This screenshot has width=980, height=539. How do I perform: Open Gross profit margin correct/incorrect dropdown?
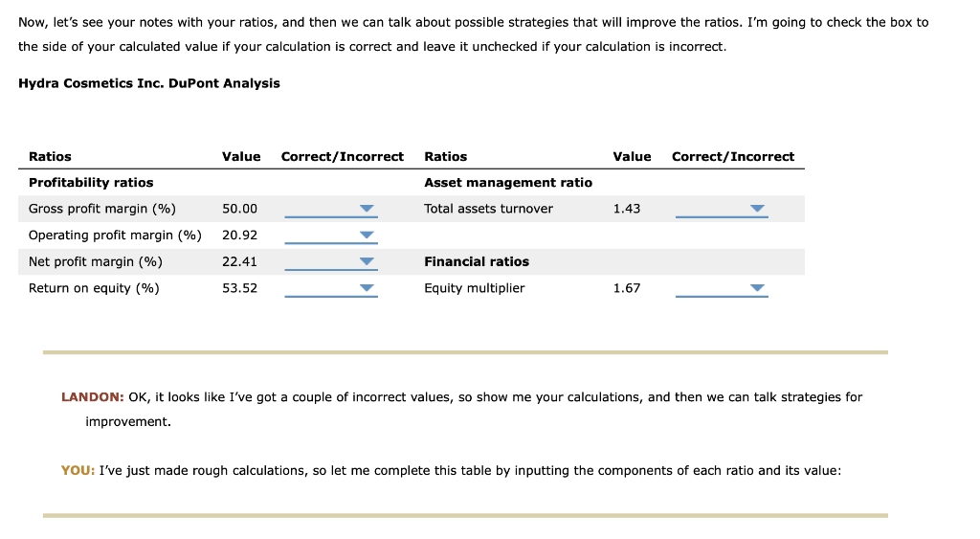tap(330, 209)
